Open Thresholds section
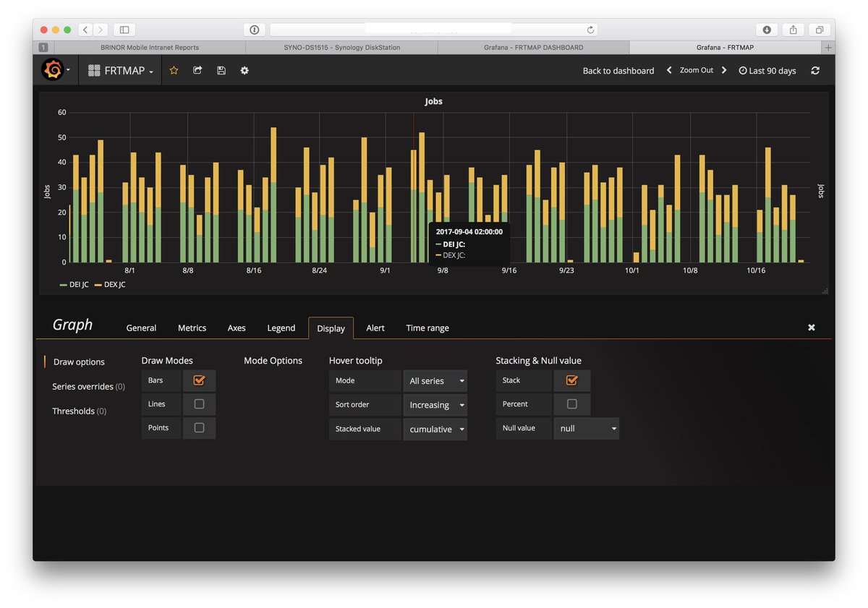 (79, 411)
